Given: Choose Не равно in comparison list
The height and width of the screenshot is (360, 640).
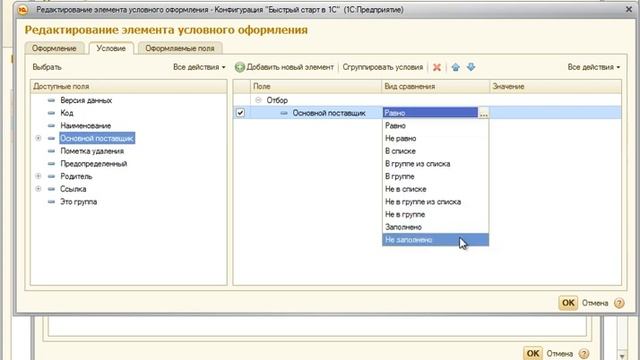Looking at the screenshot, I should pyautogui.click(x=435, y=138).
